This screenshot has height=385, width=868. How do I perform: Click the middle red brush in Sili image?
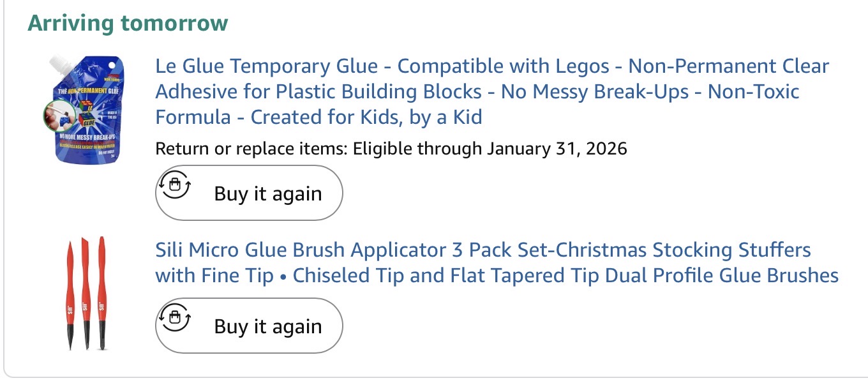[87, 292]
